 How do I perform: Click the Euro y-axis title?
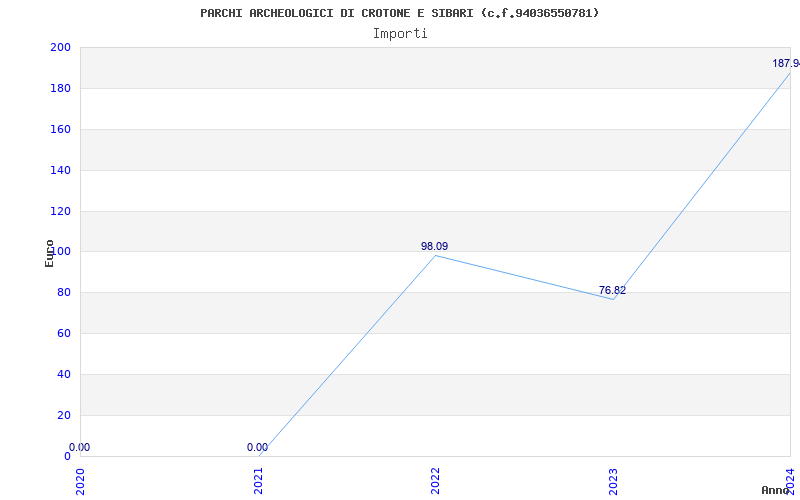(x=49, y=253)
